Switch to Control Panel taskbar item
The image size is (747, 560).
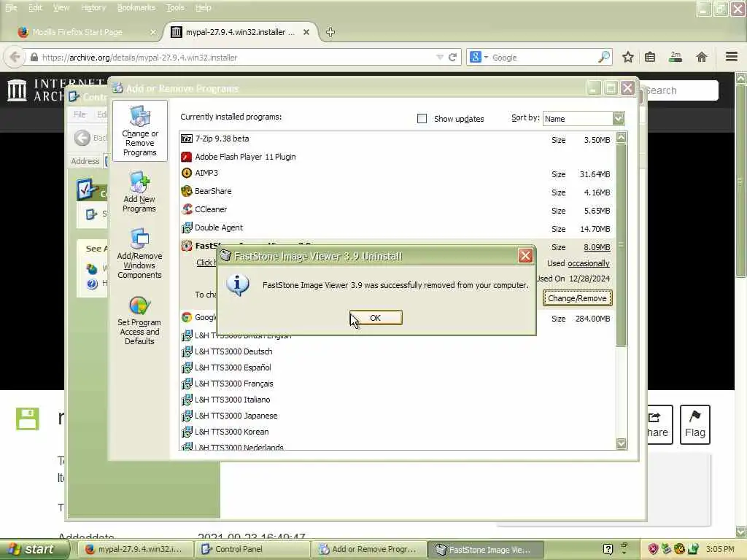click(x=251, y=549)
